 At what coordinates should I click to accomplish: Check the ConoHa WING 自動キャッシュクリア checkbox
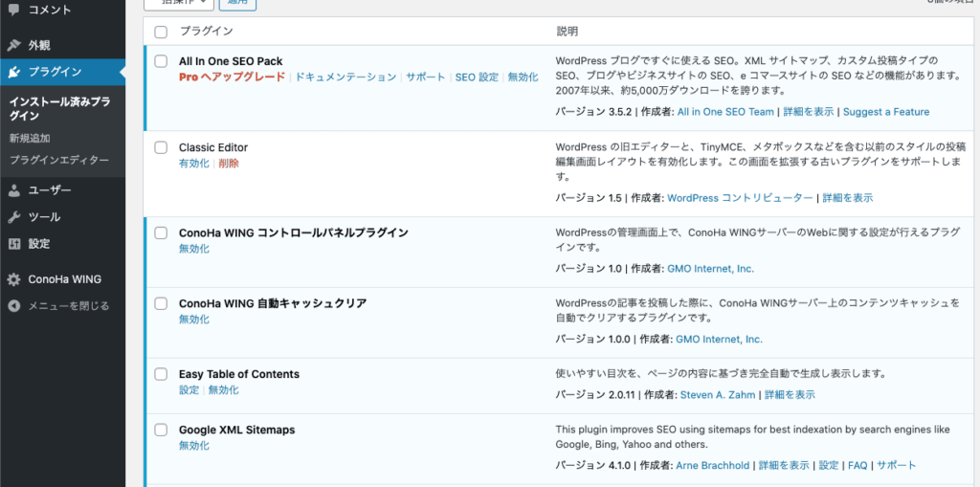161,303
